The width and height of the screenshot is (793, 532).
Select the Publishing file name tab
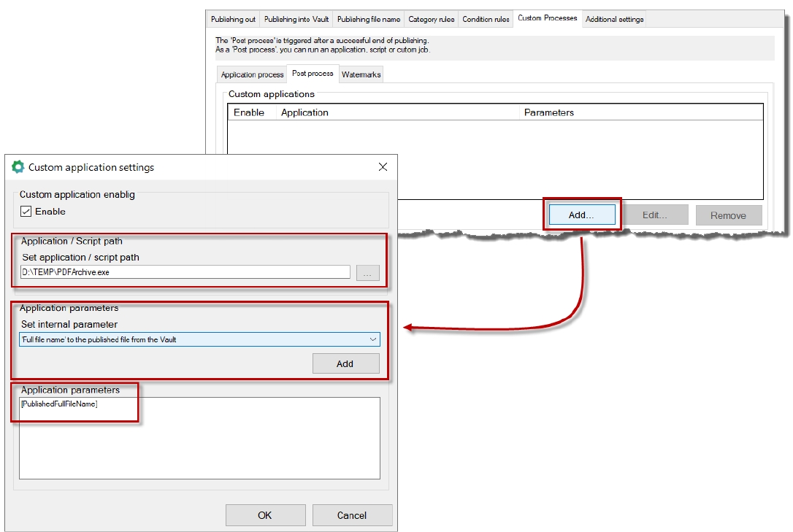368,20
